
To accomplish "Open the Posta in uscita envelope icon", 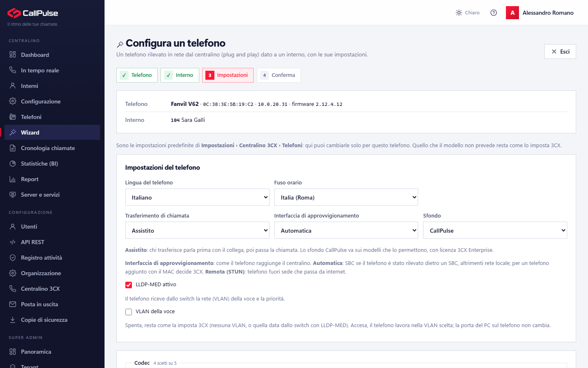I will [13, 304].
